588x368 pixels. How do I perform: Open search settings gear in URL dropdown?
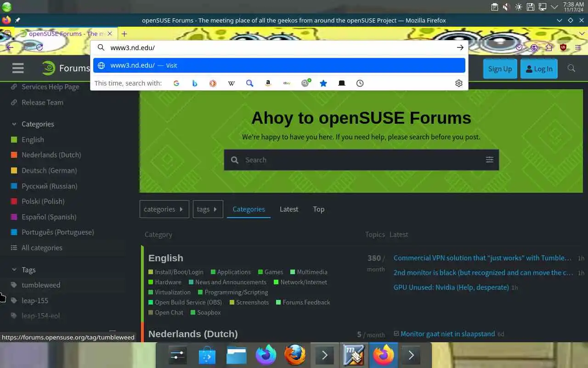click(x=459, y=83)
